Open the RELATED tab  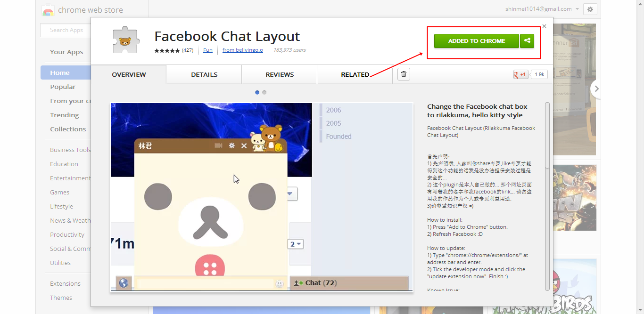click(355, 74)
